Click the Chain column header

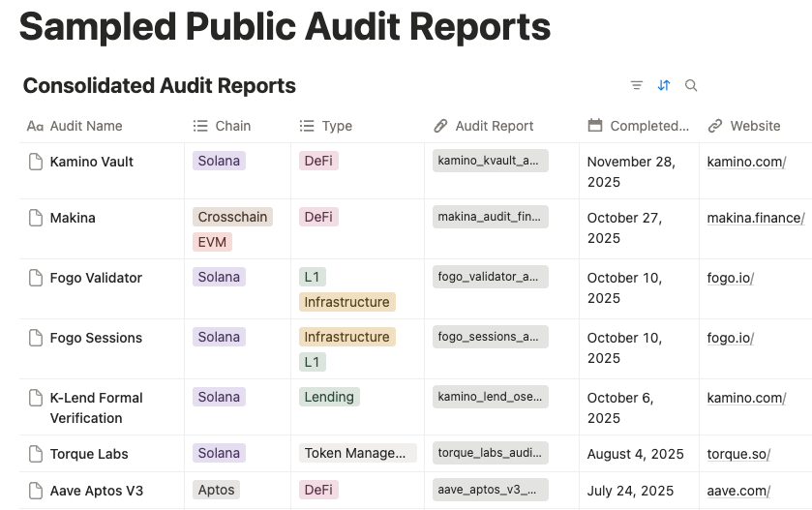[x=222, y=126]
